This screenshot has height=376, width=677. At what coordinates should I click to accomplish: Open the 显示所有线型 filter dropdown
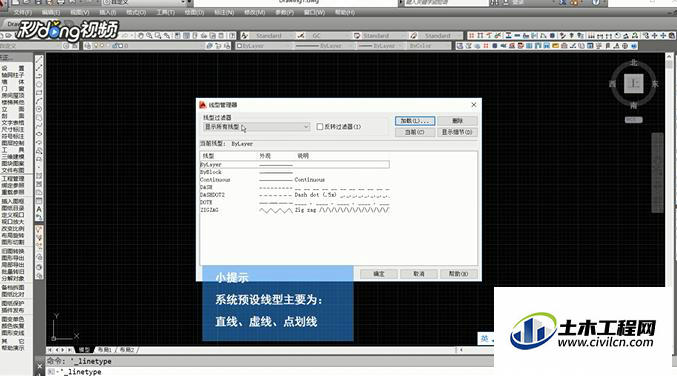click(x=256, y=127)
